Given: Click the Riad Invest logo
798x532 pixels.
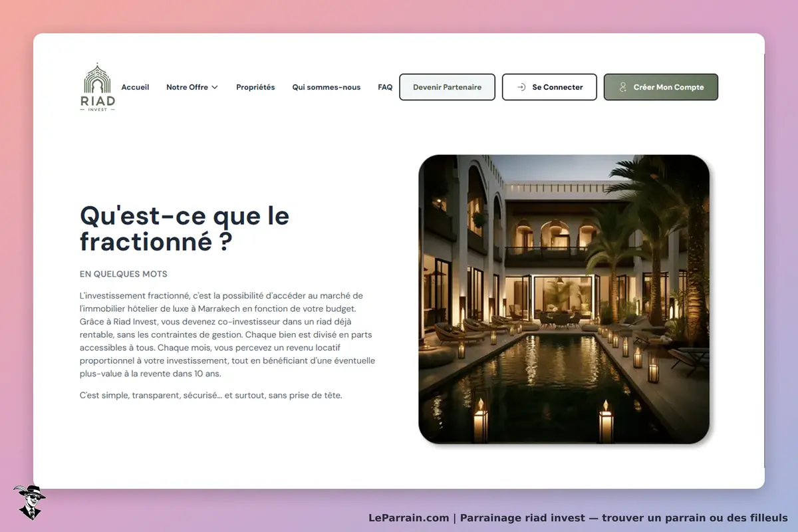Looking at the screenshot, I should point(99,87).
